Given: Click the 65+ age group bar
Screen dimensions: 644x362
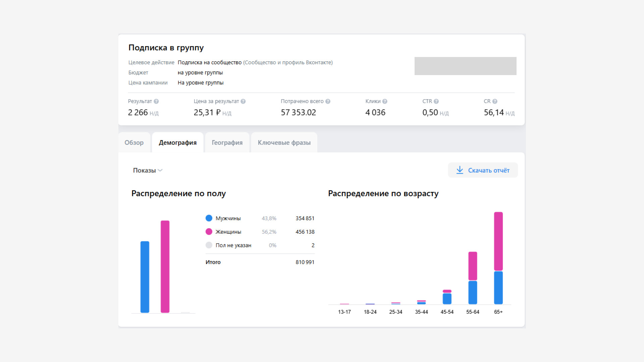Looking at the screenshot, I should tap(498, 258).
